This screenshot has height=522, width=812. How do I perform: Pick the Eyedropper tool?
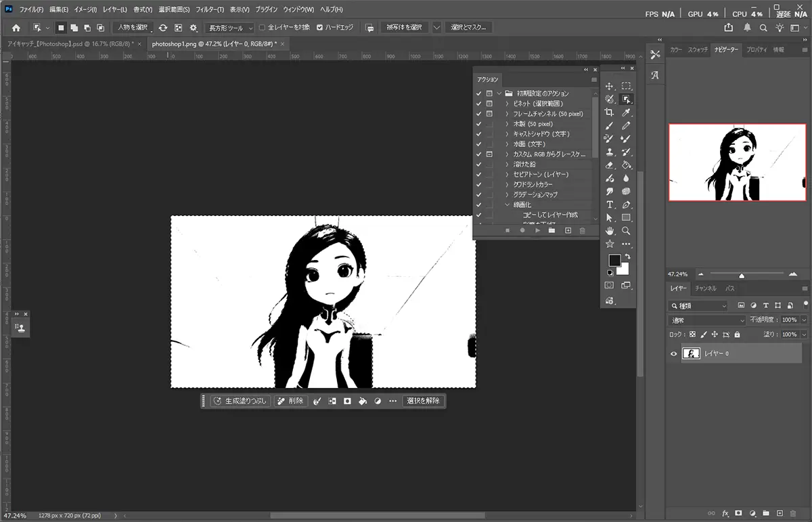(x=627, y=112)
